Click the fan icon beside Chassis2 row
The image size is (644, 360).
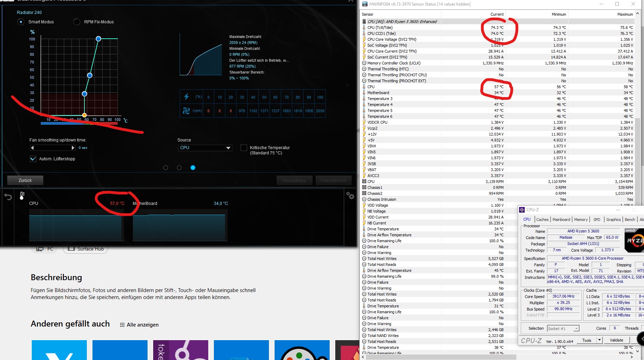[364, 193]
